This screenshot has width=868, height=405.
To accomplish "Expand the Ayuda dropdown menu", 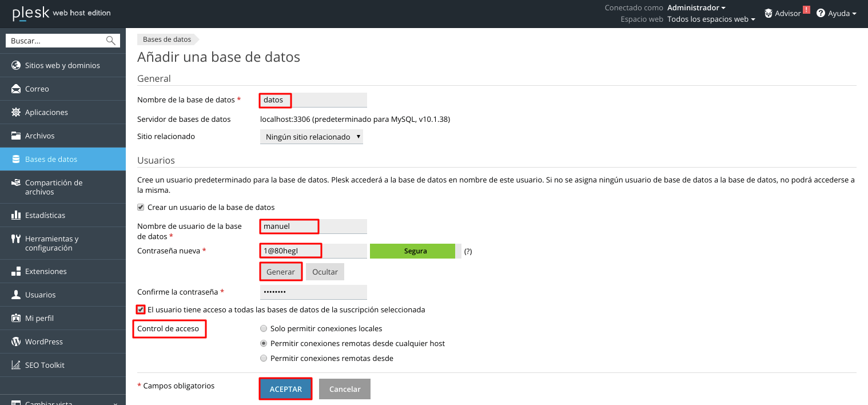I will pyautogui.click(x=837, y=13).
